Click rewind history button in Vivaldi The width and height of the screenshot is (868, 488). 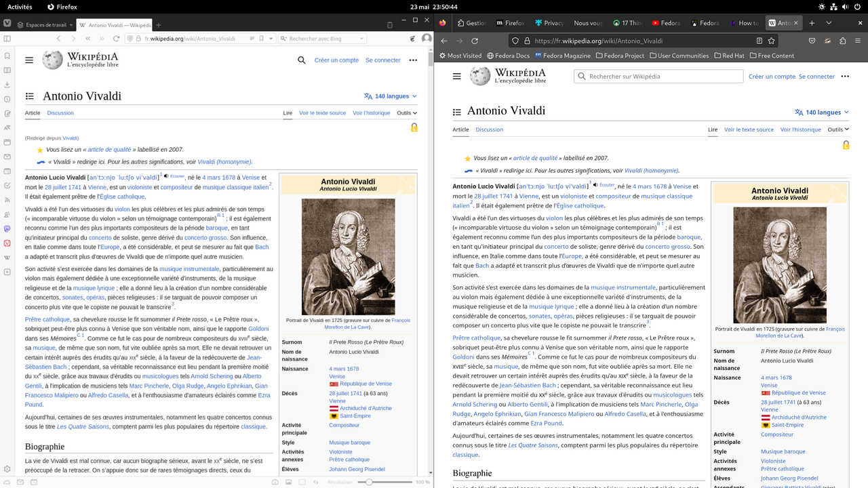pyautogui.click(x=89, y=39)
